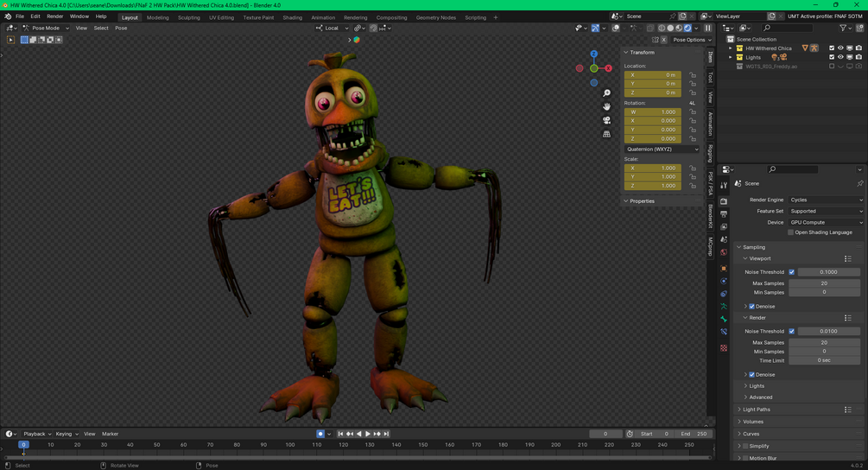Open the Render menu

pos(54,16)
